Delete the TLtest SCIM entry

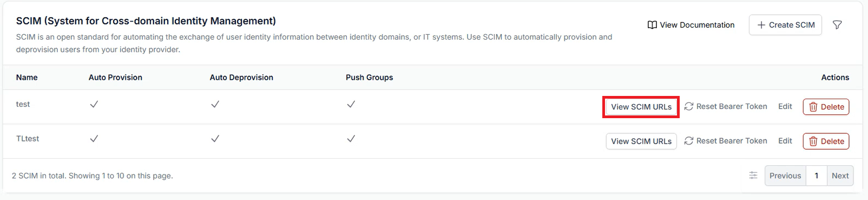click(826, 141)
